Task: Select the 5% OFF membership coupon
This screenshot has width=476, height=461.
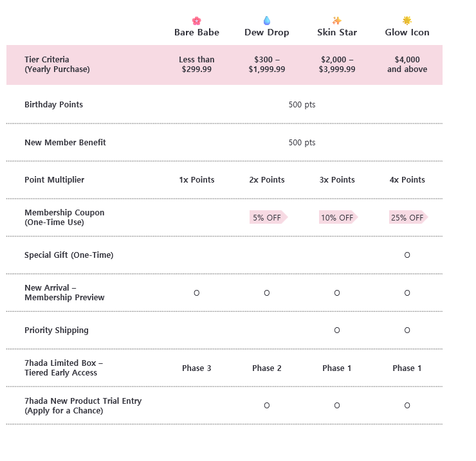Action: [x=268, y=217]
